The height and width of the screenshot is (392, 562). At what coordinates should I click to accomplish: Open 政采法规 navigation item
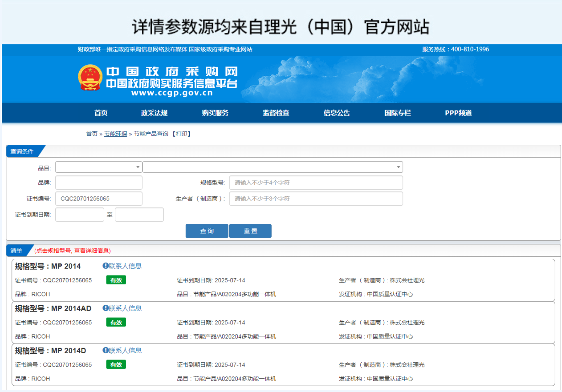pos(155,113)
